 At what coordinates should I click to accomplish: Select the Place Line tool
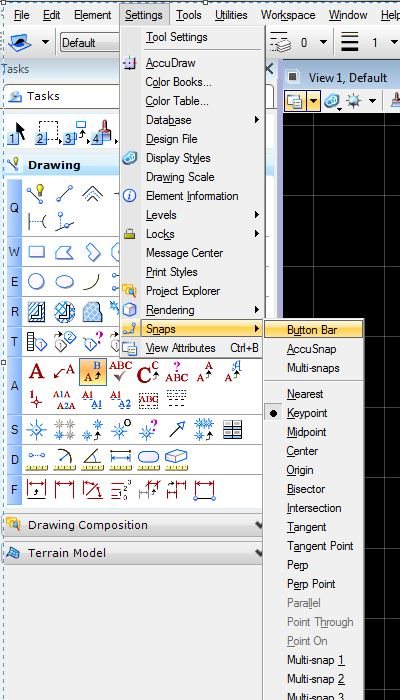coord(64,194)
